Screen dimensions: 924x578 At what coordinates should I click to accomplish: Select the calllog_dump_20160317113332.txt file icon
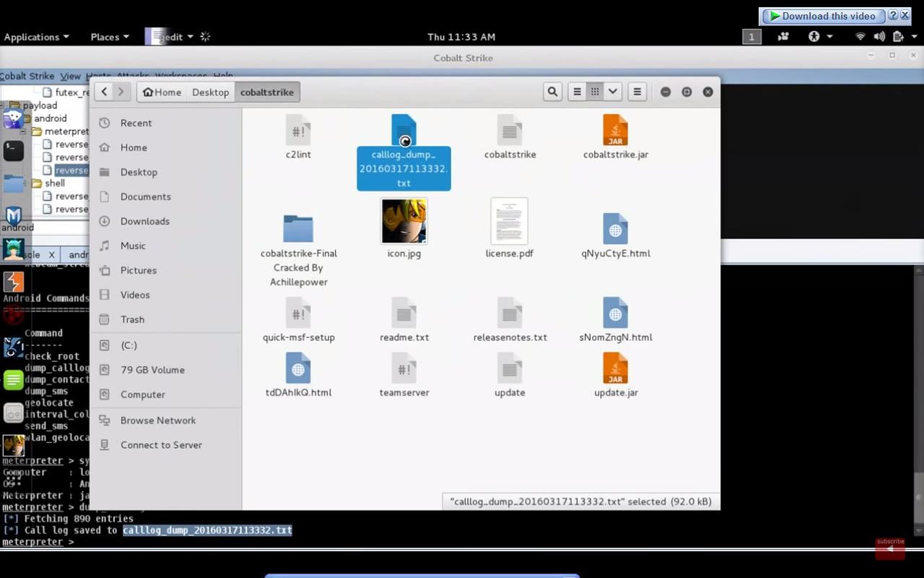[x=404, y=130]
